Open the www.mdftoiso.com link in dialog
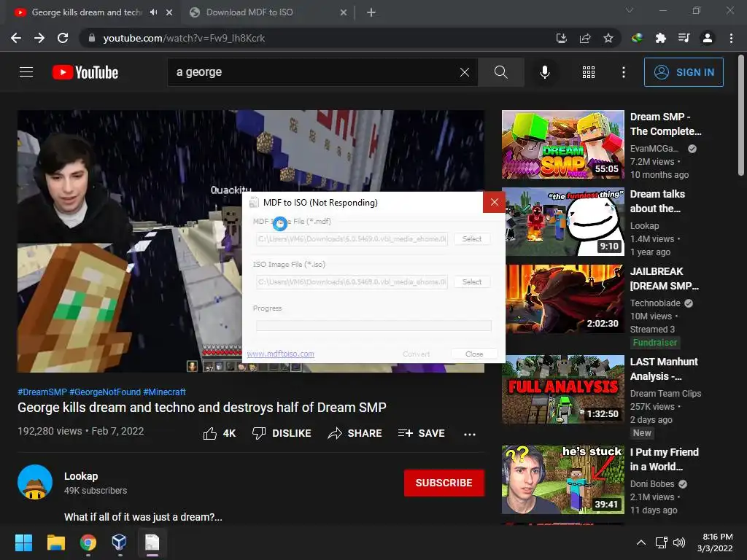The image size is (747, 560). (281, 354)
